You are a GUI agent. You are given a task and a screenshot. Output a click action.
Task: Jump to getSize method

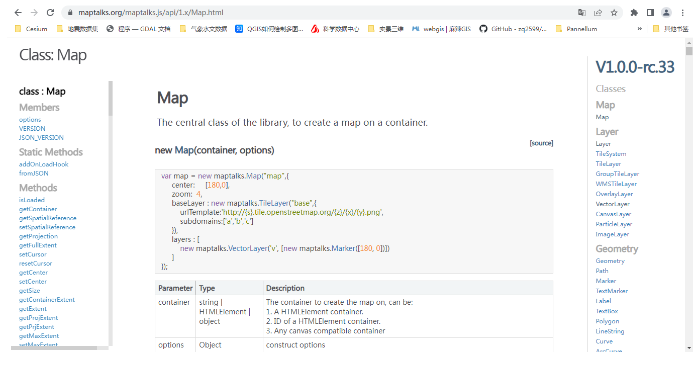click(x=29, y=291)
